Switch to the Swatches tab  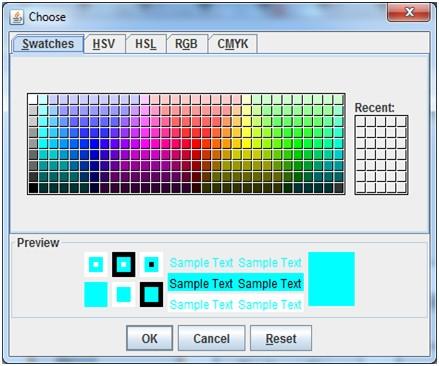(x=48, y=44)
